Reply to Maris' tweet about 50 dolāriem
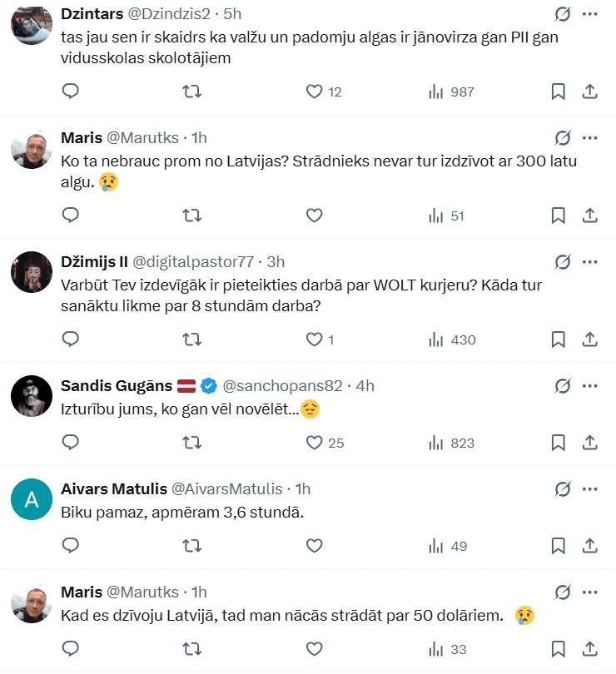This screenshot has height=674, width=616. point(71,649)
